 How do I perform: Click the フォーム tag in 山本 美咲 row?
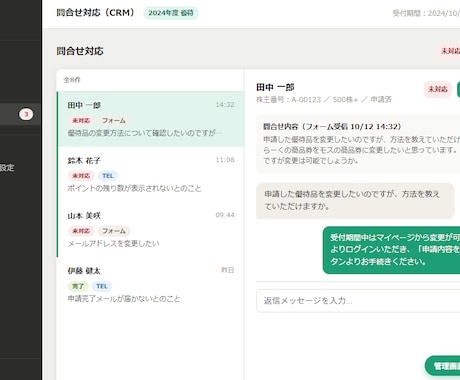[114, 231]
